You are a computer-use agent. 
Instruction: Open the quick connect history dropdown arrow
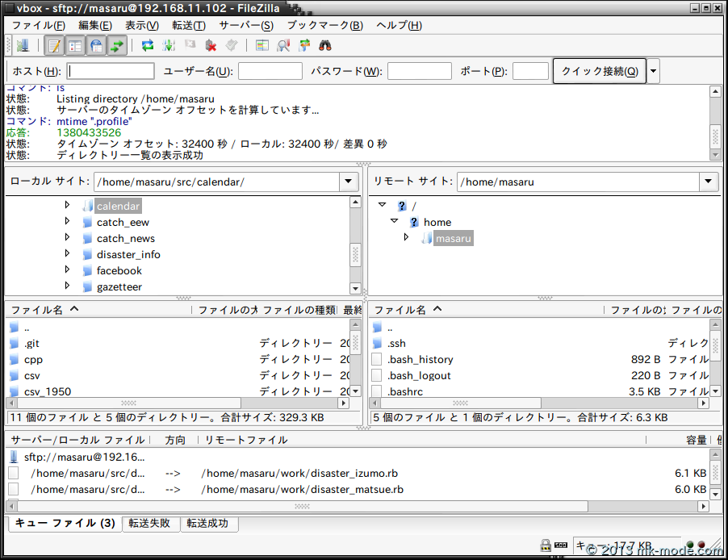point(653,71)
